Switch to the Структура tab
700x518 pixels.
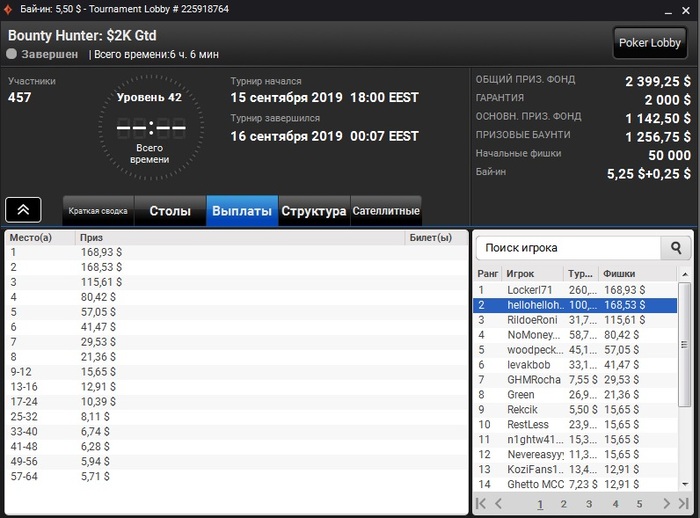tap(314, 211)
